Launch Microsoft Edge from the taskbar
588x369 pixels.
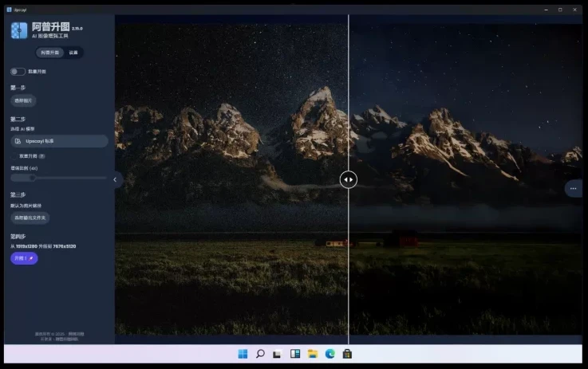click(x=330, y=354)
